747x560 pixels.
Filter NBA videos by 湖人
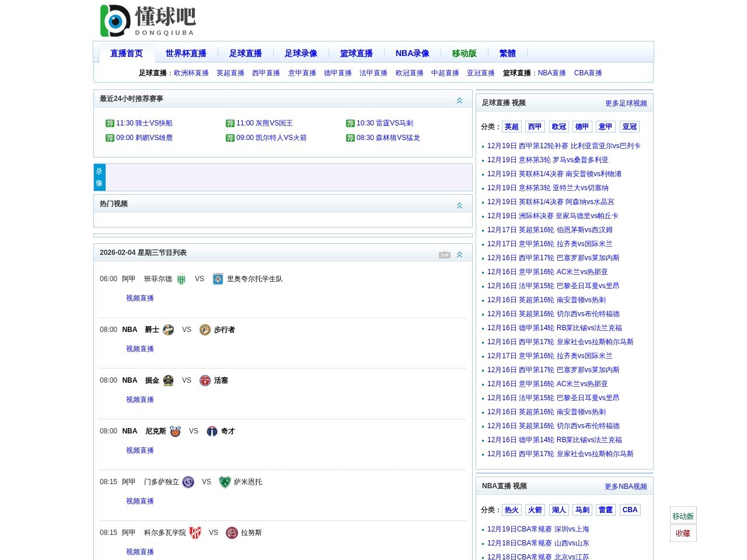point(559,510)
